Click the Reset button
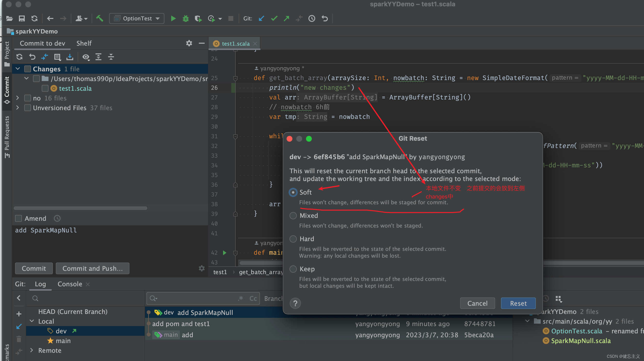644x361 pixels. point(518,303)
